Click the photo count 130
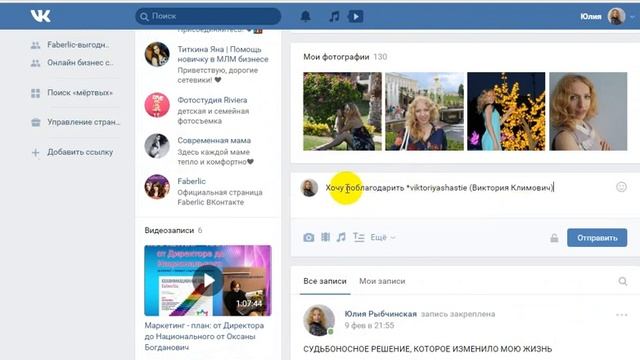This screenshot has height=360, width=640. (x=380, y=57)
